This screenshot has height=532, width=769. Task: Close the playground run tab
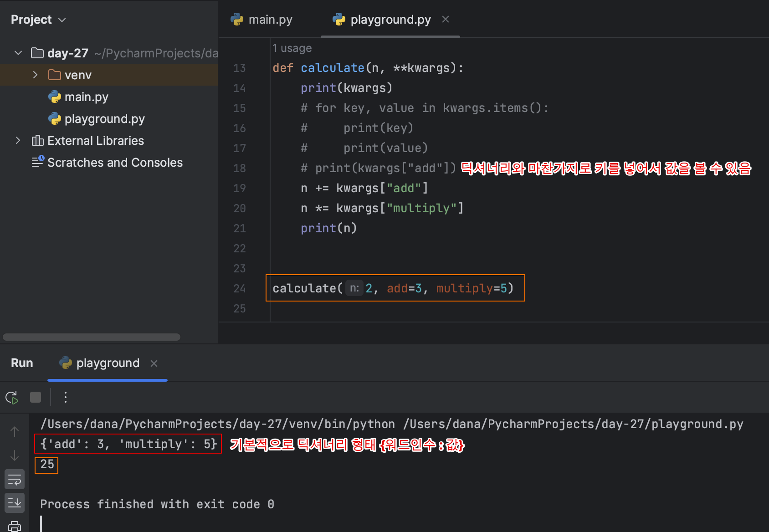154,363
